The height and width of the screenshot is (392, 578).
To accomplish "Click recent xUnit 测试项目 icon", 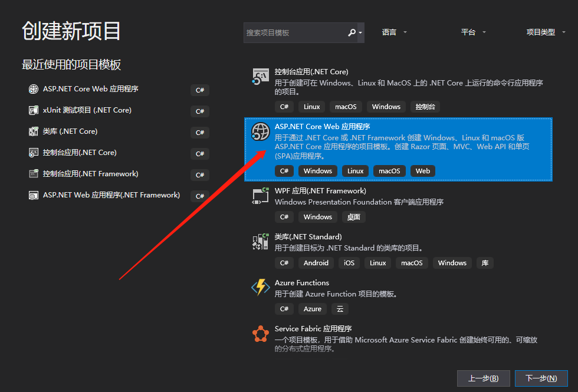I will point(34,110).
